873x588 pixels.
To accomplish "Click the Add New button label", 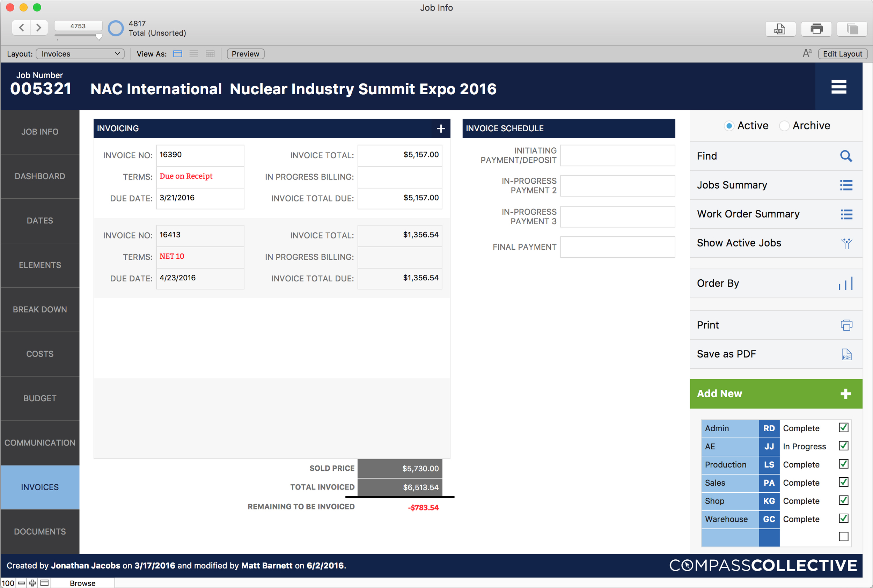I will [x=719, y=394].
